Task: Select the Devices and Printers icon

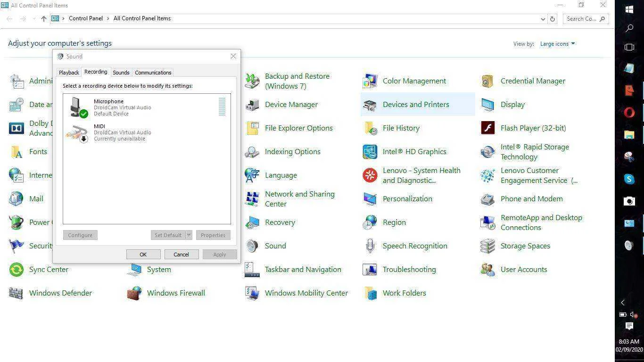Action: [370, 105]
